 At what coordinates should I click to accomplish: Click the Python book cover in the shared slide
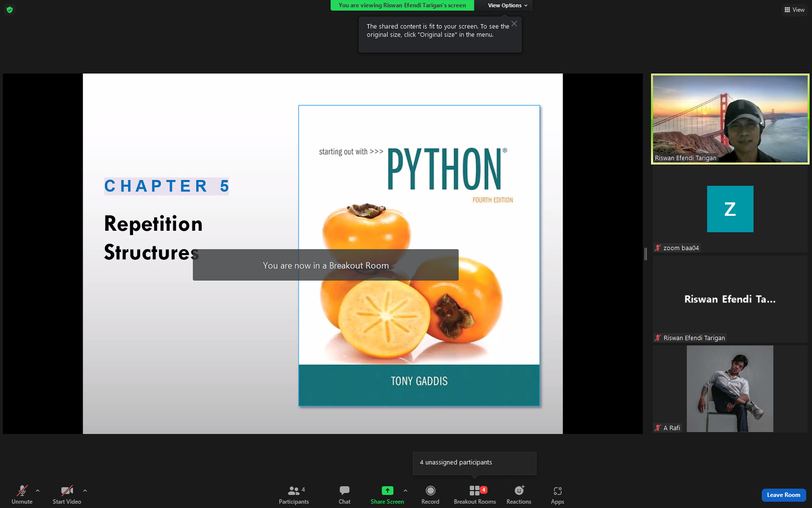[x=419, y=255]
